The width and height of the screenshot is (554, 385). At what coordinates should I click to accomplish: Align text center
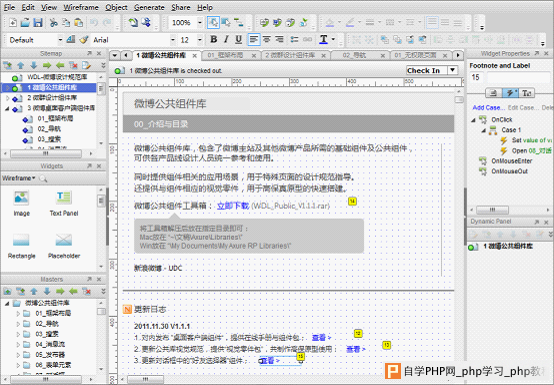[x=267, y=40]
